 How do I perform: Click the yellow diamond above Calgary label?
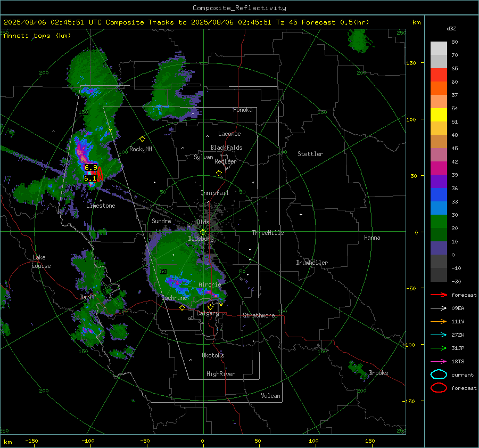[x=210, y=307]
